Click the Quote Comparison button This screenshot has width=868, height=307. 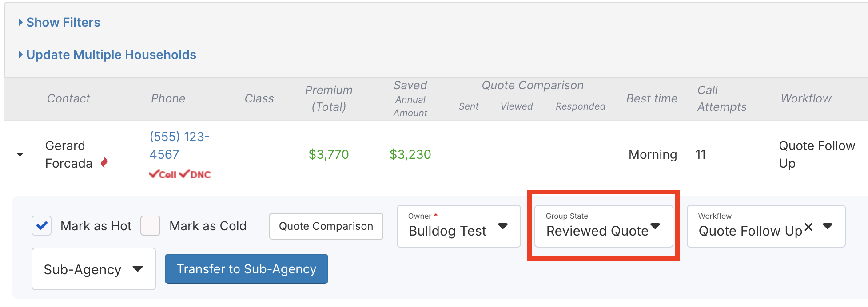point(326,226)
